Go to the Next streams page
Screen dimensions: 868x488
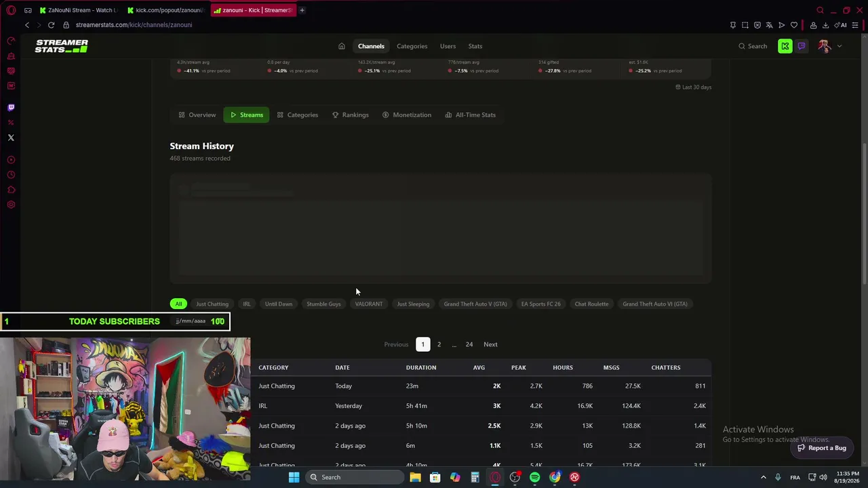490,344
